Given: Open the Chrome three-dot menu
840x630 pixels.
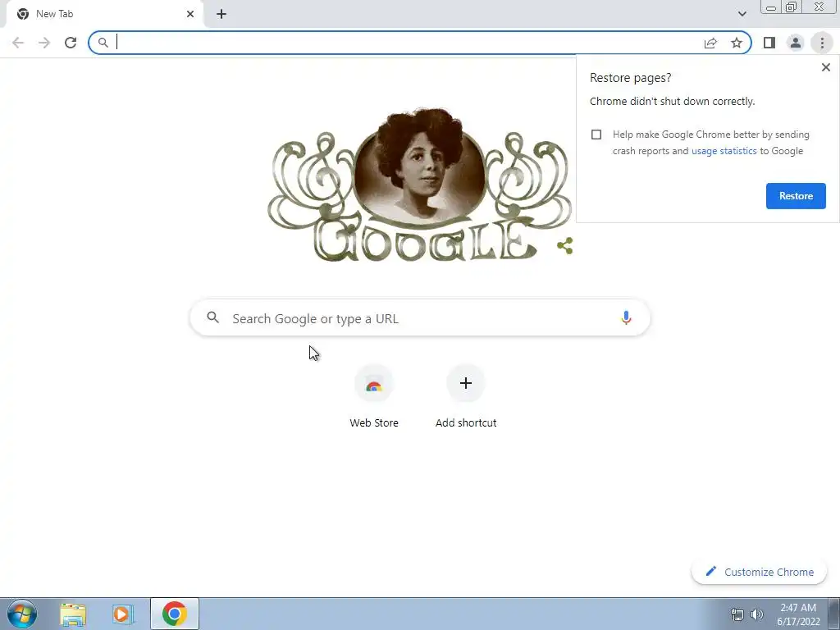Looking at the screenshot, I should [822, 43].
